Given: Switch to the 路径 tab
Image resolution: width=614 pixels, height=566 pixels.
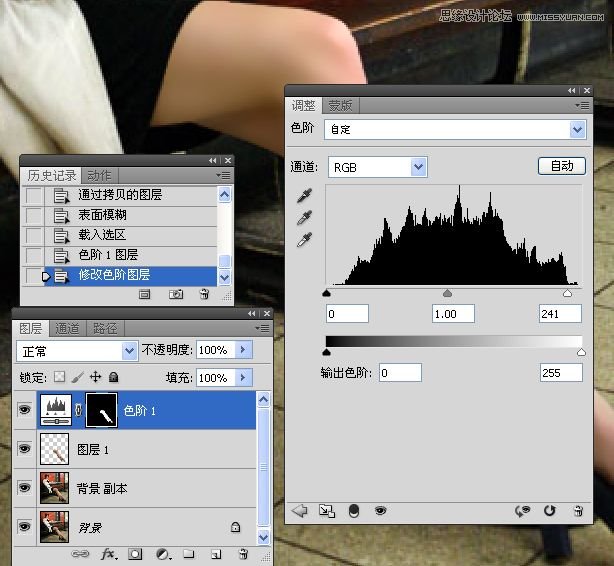Looking at the screenshot, I should coord(105,328).
